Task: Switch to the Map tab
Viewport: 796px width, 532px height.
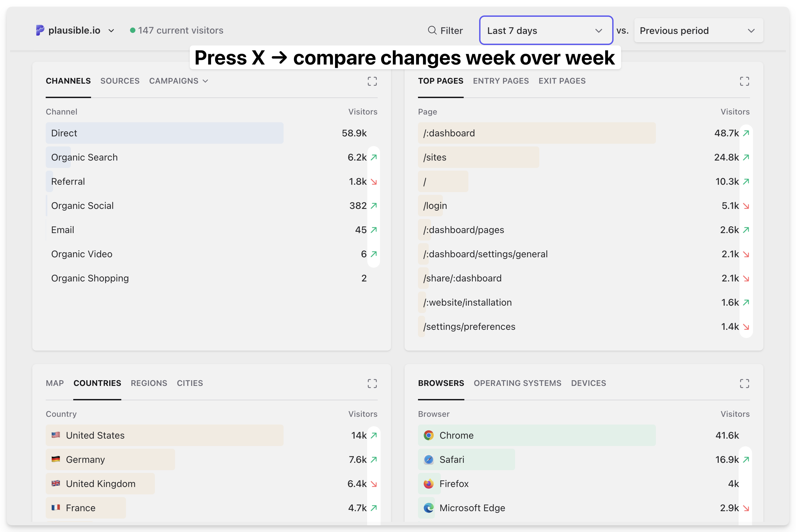Action: (55, 383)
